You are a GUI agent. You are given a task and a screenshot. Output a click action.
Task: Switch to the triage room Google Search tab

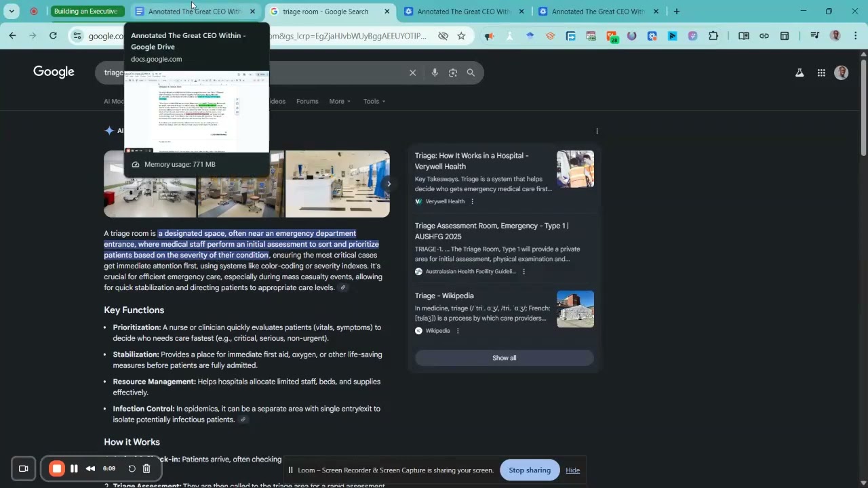point(330,12)
